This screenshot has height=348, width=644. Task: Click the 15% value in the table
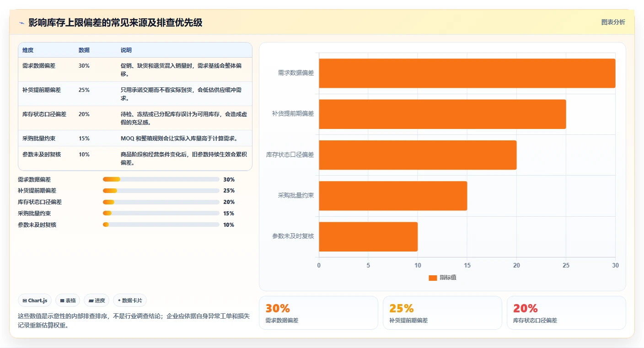(84, 139)
